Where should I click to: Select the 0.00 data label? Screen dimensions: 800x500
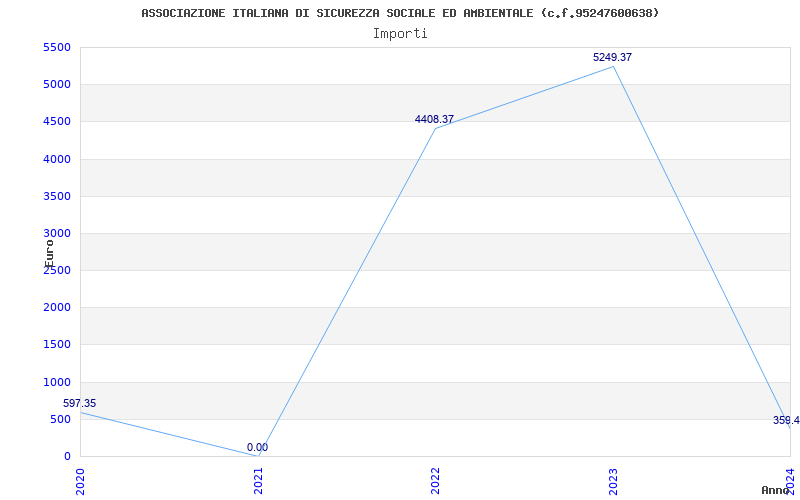point(258,447)
